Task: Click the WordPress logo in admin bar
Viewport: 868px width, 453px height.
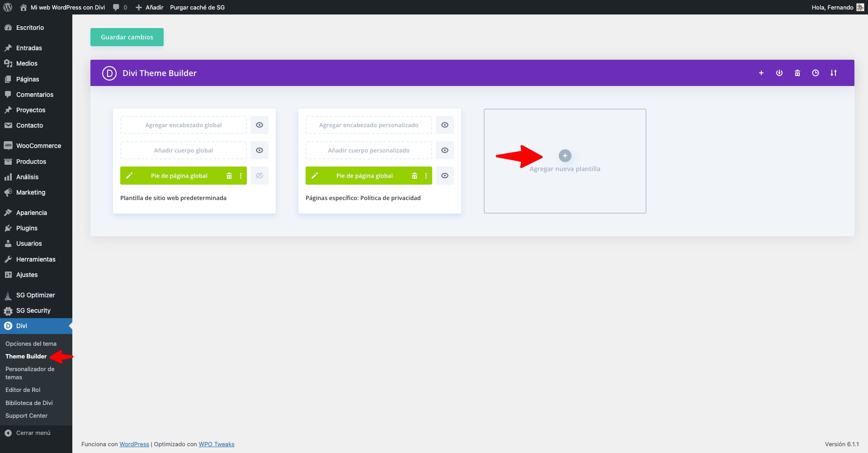Action: (8, 7)
